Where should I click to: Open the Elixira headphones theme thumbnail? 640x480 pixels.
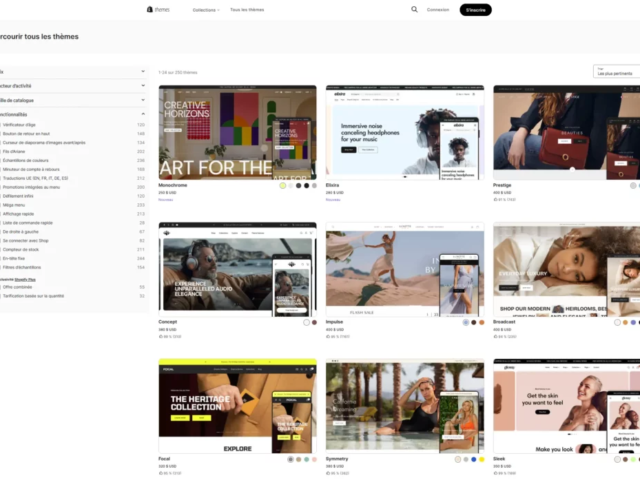405,132
